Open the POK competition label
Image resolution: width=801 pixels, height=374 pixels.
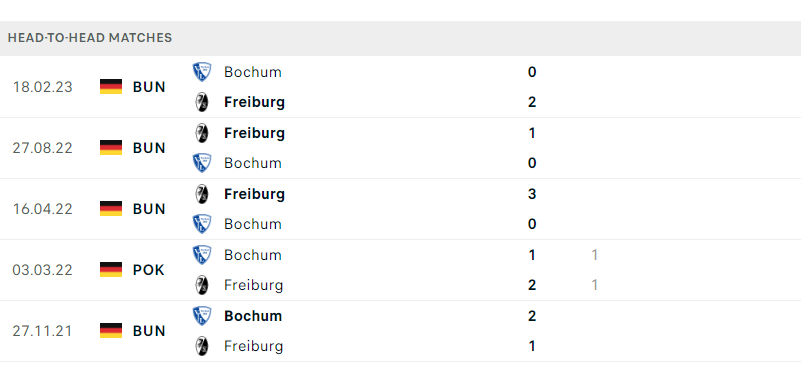tap(149, 270)
